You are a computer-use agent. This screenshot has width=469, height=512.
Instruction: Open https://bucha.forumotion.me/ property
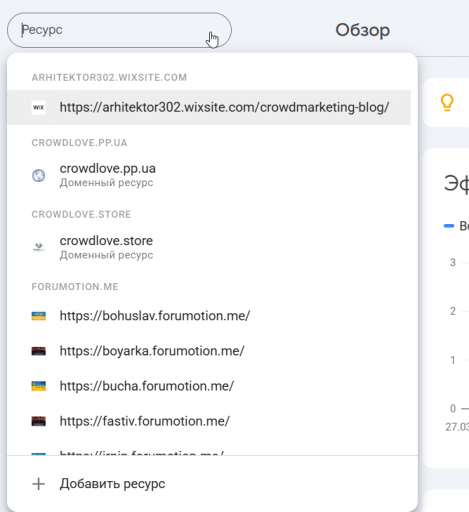click(x=209, y=386)
